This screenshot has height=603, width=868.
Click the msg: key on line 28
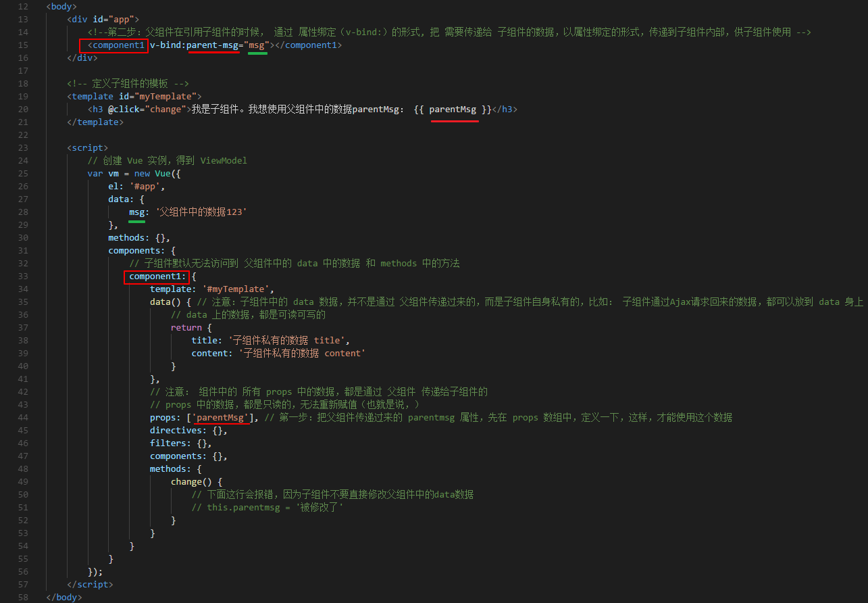(x=140, y=212)
